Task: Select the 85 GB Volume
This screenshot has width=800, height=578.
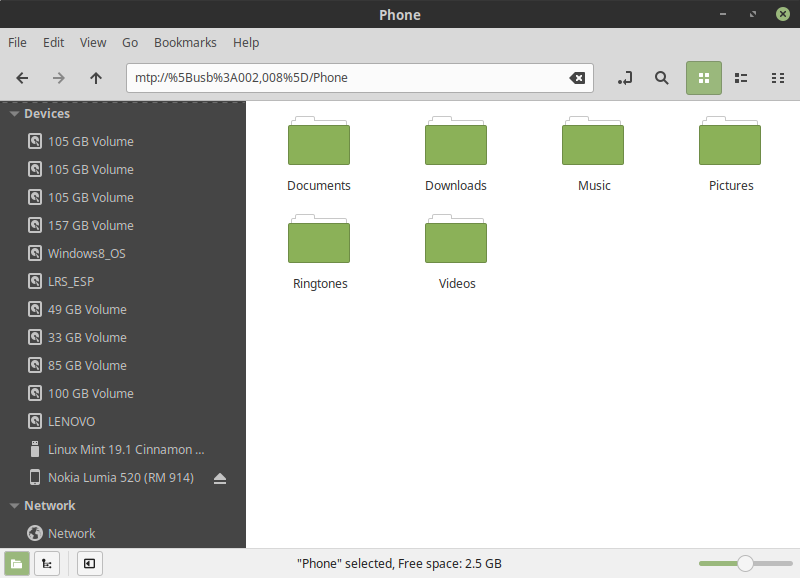Action: point(123,366)
